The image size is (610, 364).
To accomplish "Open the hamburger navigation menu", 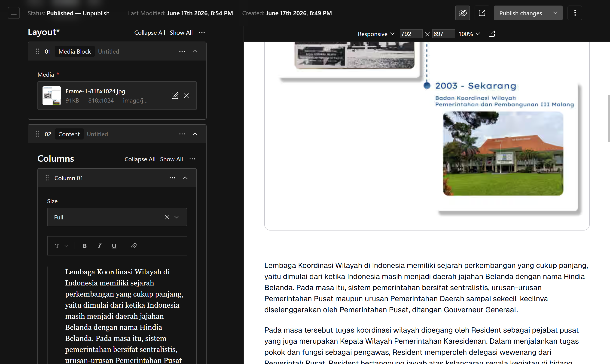I will pyautogui.click(x=14, y=13).
